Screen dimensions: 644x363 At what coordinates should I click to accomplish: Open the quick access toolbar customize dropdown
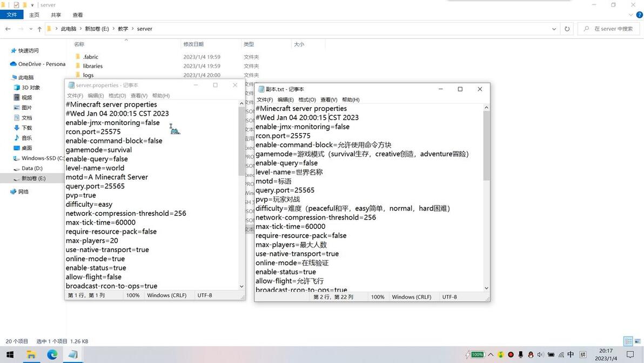(x=32, y=5)
